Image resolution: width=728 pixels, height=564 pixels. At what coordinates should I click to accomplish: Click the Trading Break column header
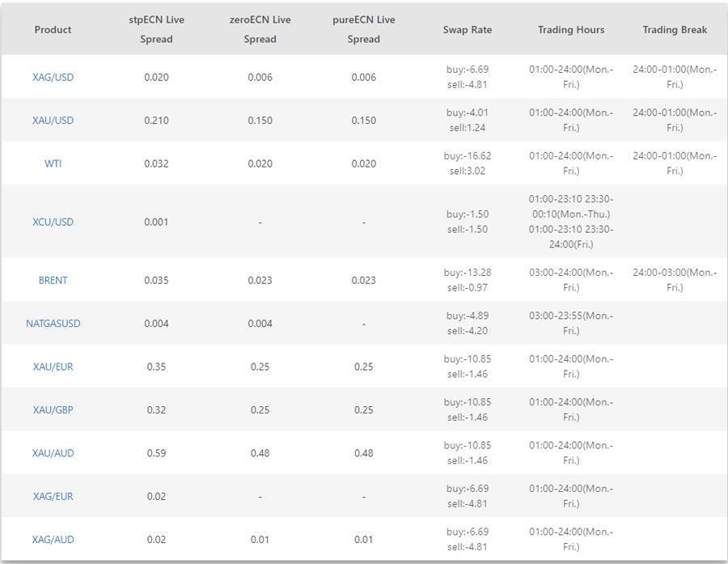tap(675, 30)
